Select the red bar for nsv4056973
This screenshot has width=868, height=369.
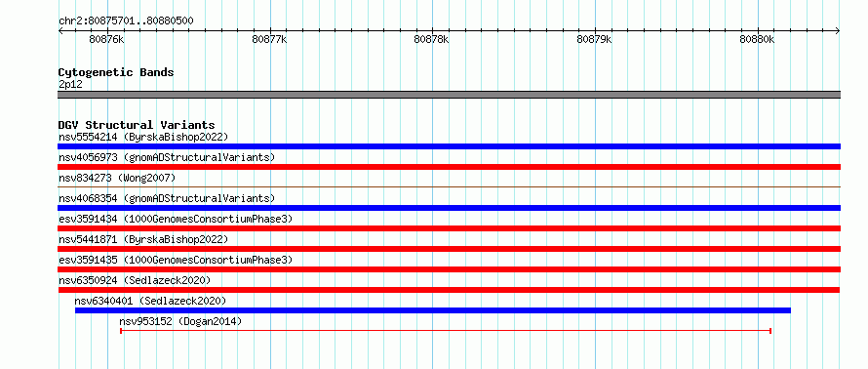[x=449, y=167]
